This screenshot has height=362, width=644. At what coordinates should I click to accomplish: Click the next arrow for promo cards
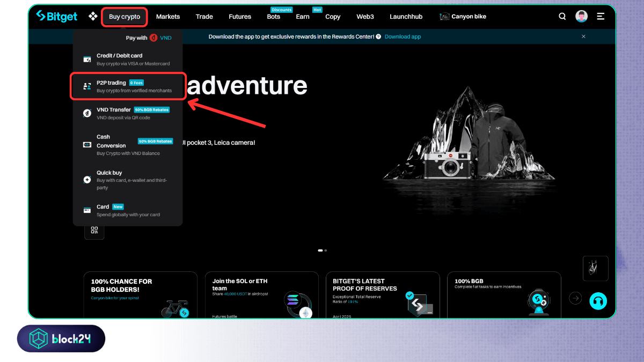[x=575, y=298]
